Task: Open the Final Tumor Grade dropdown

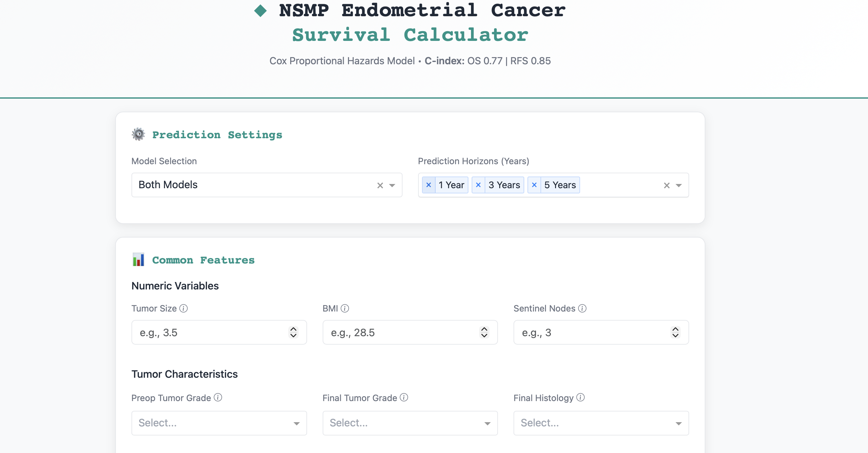Action: point(410,423)
